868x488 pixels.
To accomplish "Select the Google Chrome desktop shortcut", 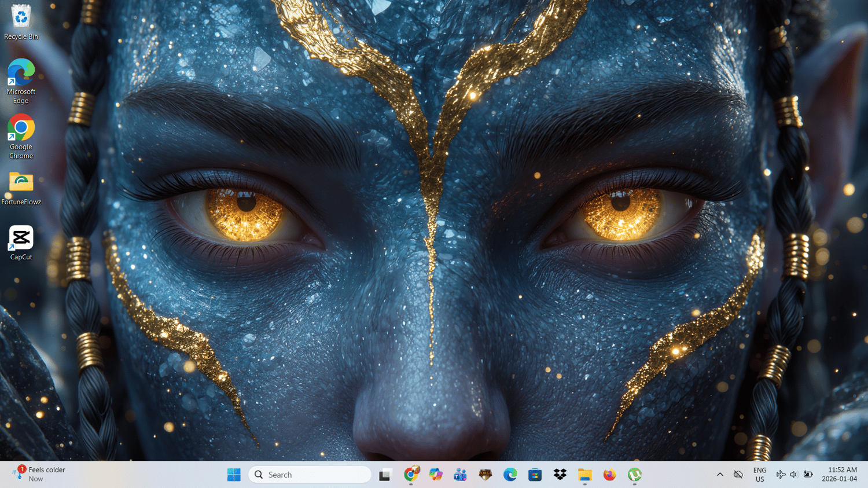I will 21,136.
